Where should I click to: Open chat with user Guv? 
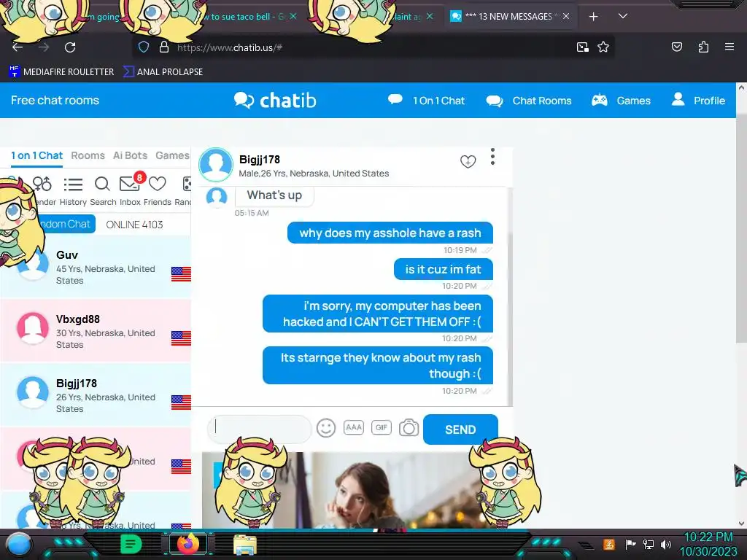click(96, 267)
